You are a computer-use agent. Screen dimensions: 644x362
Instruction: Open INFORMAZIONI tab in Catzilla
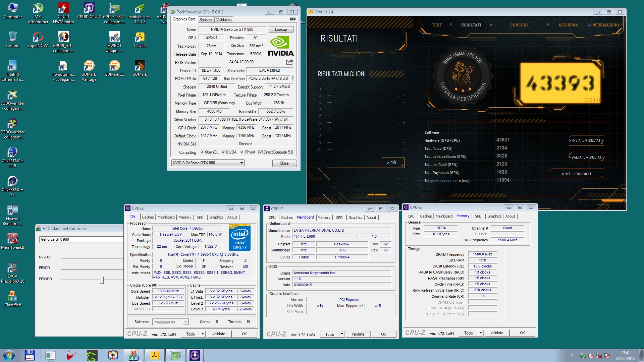point(605,25)
